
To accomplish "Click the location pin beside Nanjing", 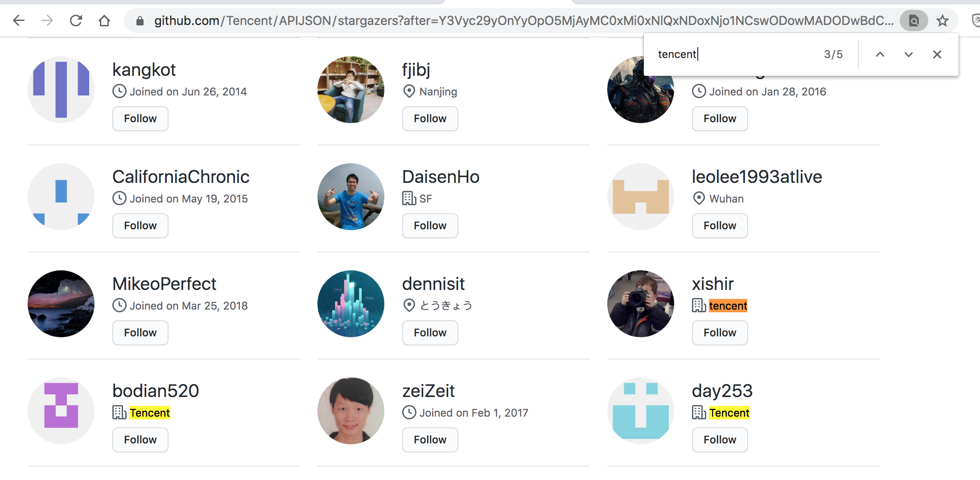I will tap(409, 91).
